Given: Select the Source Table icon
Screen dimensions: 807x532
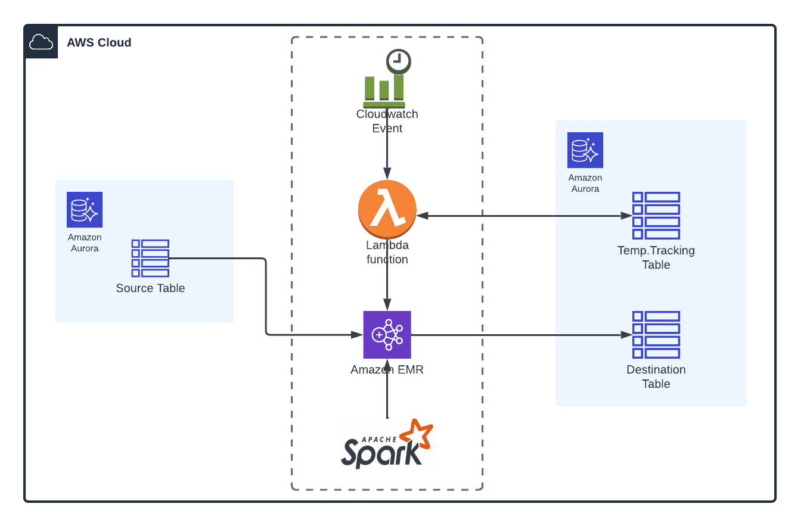Looking at the screenshot, I should pyautogui.click(x=150, y=258).
